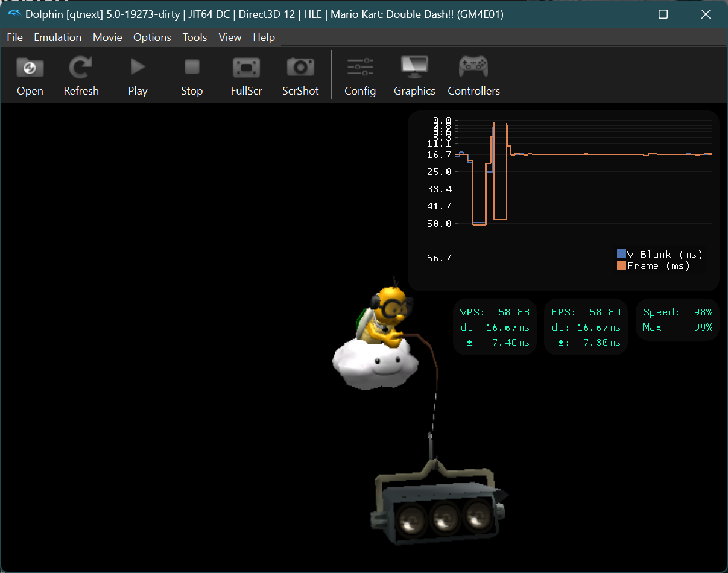The height and width of the screenshot is (573, 728).
Task: Click the 33.4 axis label on graph
Action: point(439,189)
